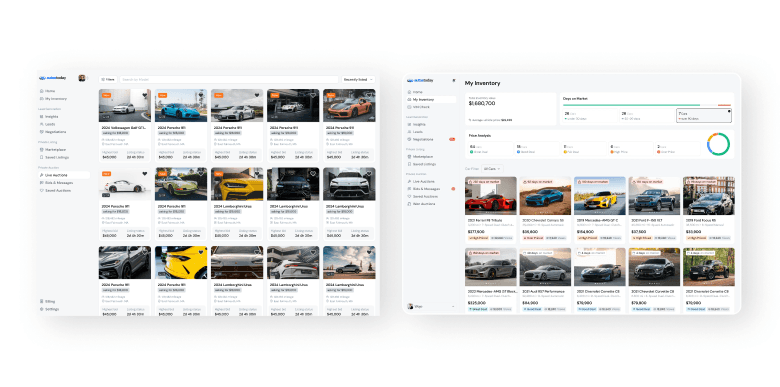Viewport: 780px width, 387px height.
Task: Click the Saved Listings bookmark icon, left window
Action: coord(41,157)
